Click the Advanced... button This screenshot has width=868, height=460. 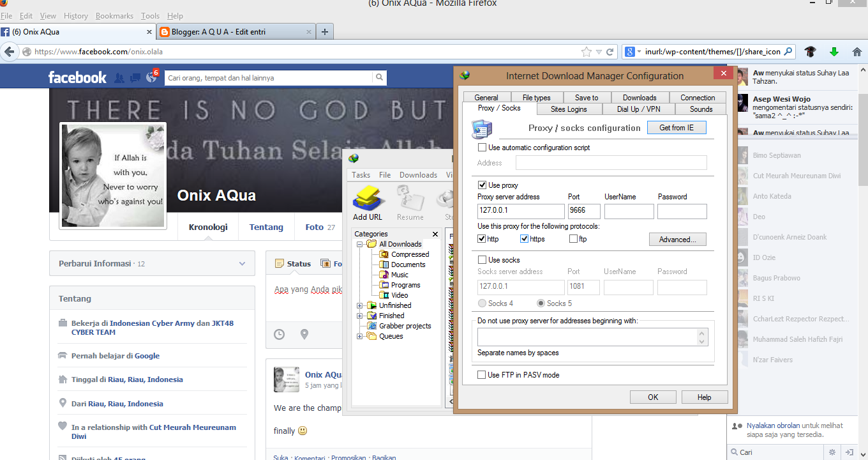(678, 240)
